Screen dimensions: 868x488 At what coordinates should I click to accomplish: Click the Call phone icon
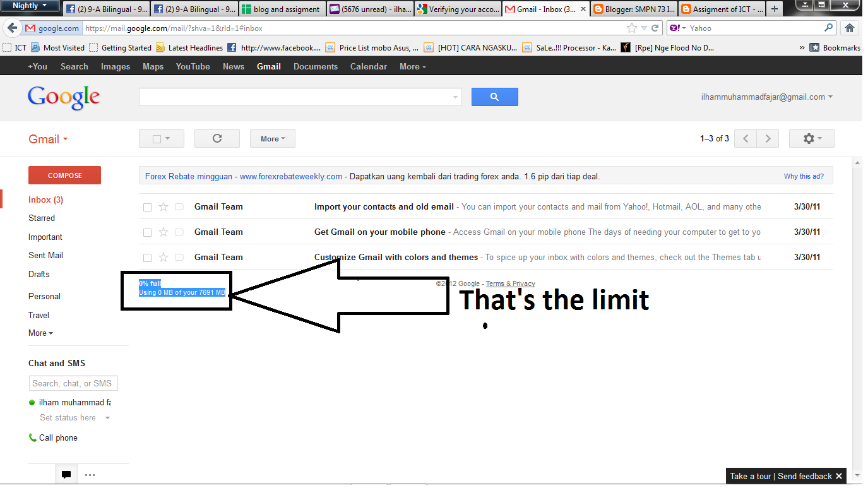tap(33, 437)
